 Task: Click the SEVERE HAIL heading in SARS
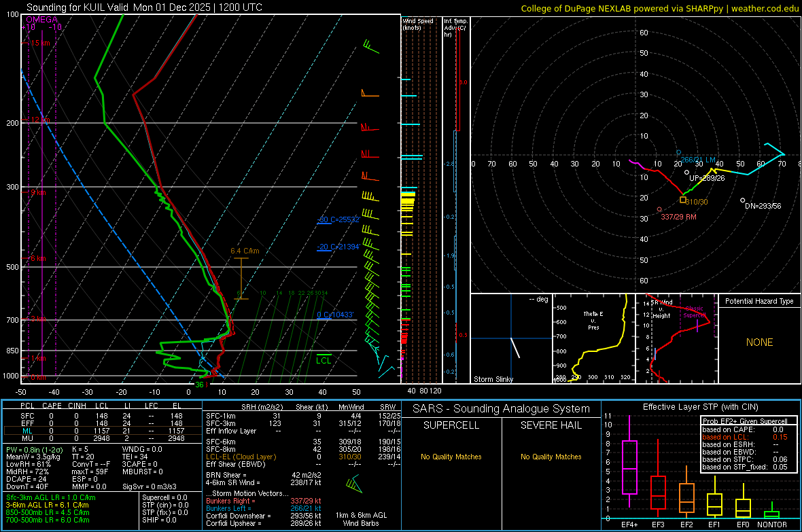click(551, 425)
